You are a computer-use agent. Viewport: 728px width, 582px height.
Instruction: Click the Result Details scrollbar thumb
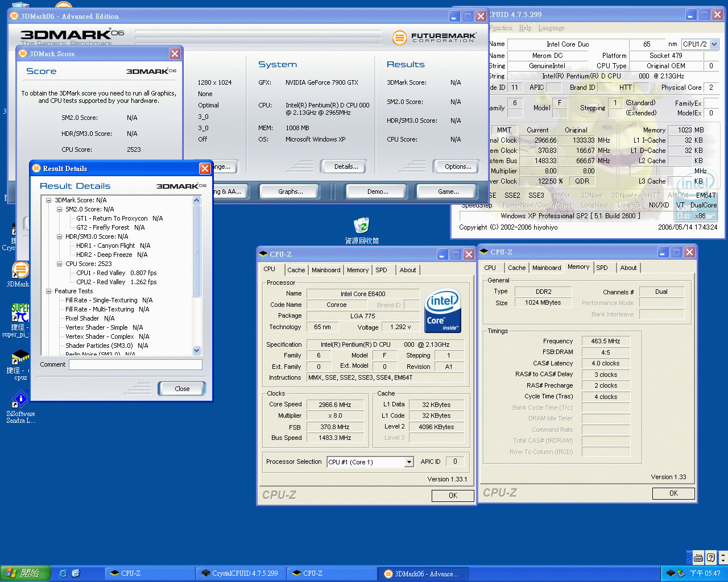[197, 251]
